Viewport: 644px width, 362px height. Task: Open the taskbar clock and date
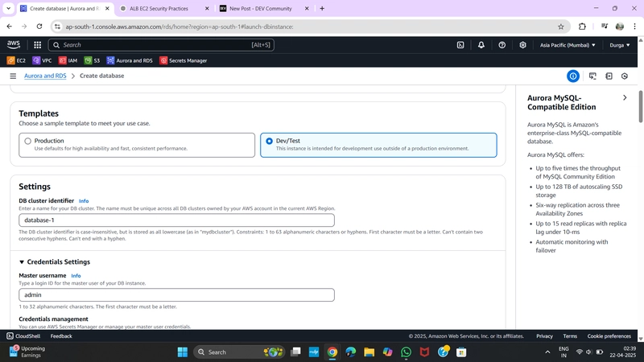(625, 352)
